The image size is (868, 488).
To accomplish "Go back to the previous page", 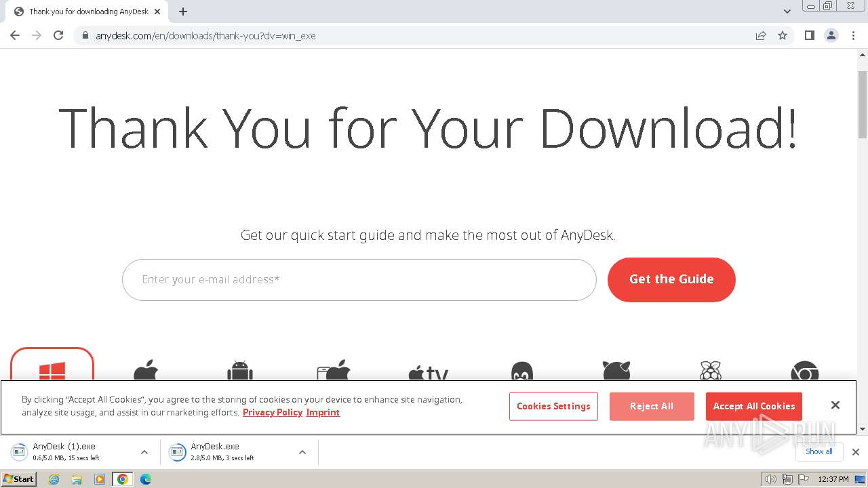I will pyautogui.click(x=15, y=35).
